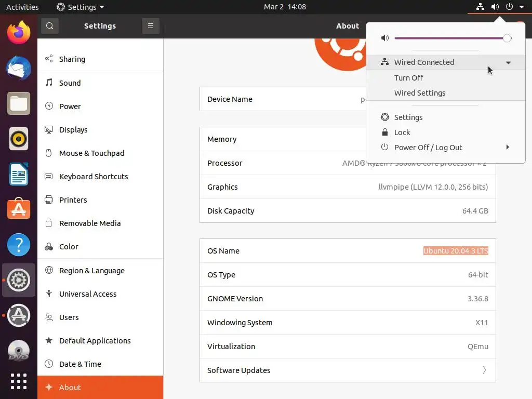Click the GNOME Version value 3.36.8
The height and width of the screenshot is (399, 532).
[478, 299]
